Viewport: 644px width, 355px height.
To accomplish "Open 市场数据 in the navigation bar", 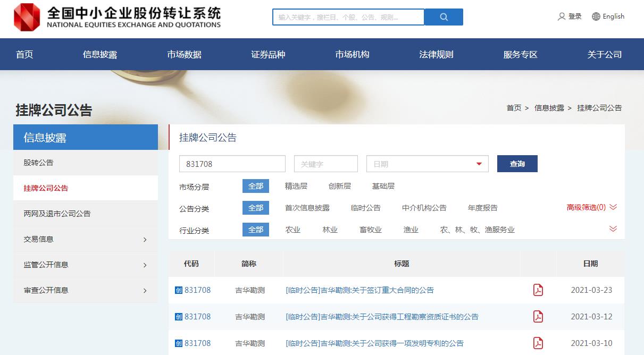I will [x=184, y=54].
